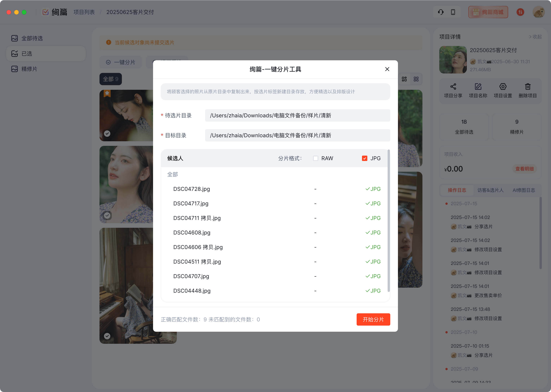Viewport: 551px width, 392px height.
Task: Switch to the AI修图日志 tab
Action: click(x=524, y=190)
